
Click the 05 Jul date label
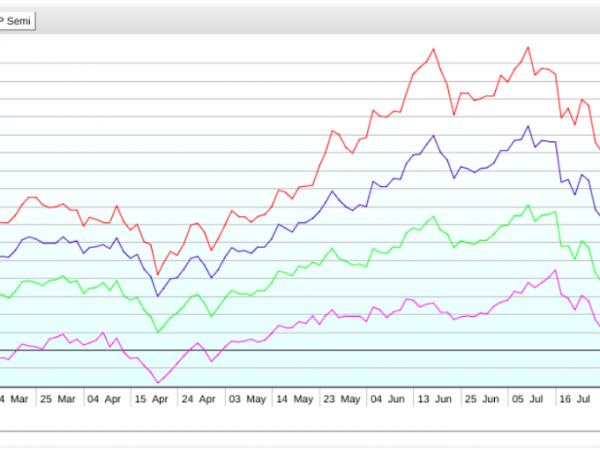528,399
